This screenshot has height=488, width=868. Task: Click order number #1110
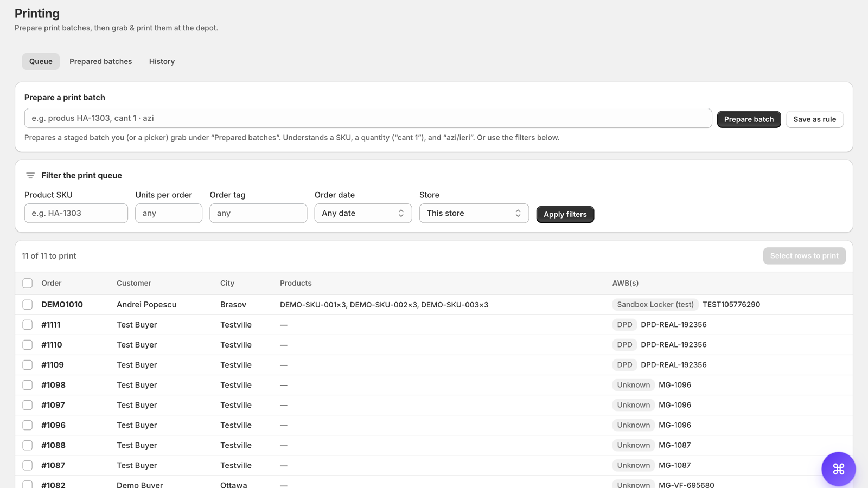(52, 345)
